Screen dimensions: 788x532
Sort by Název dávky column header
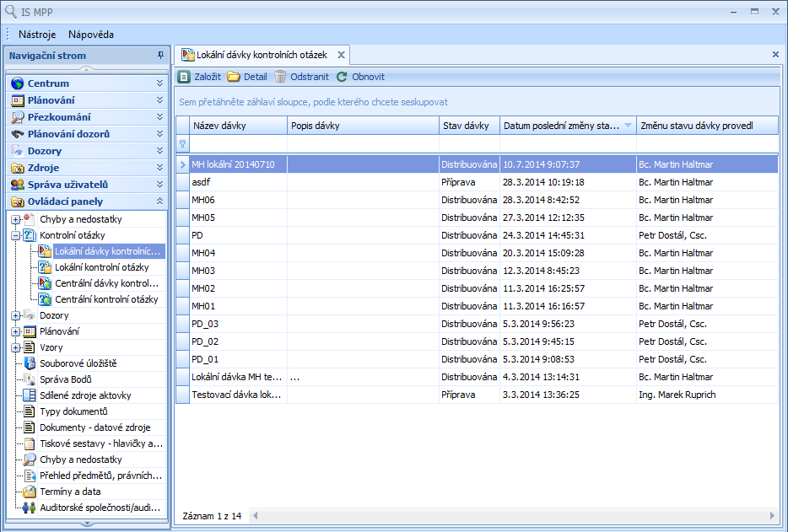tap(238, 126)
